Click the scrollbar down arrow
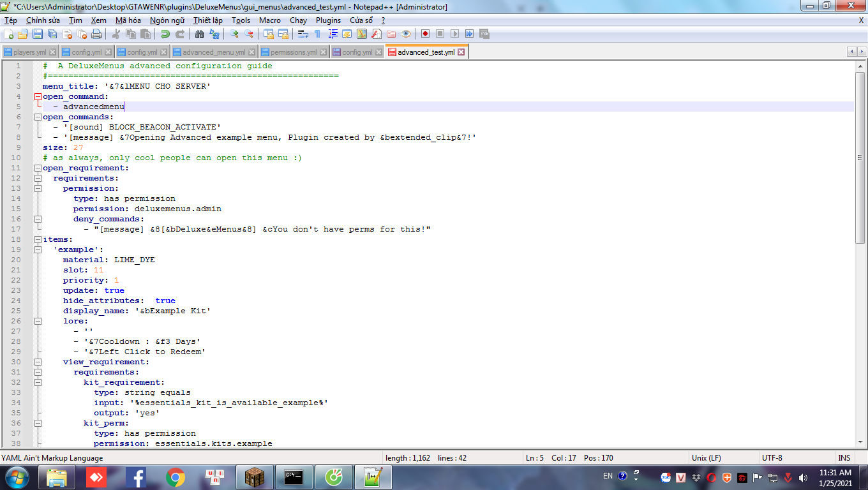This screenshot has width=868, height=490. 860,442
